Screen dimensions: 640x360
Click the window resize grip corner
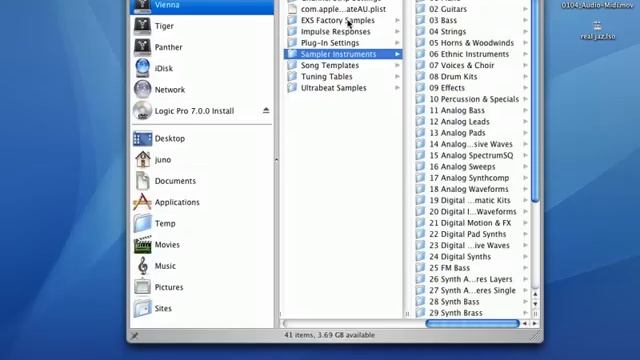(x=536, y=336)
